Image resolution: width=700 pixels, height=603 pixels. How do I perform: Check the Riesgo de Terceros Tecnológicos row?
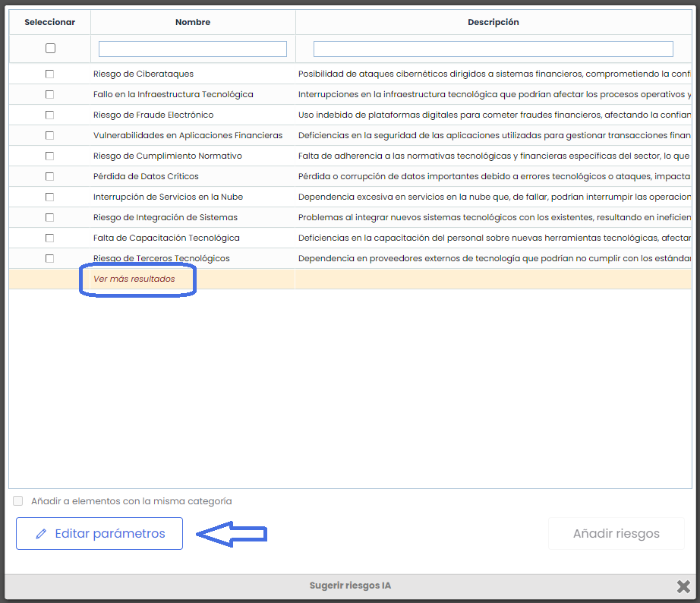pos(50,258)
